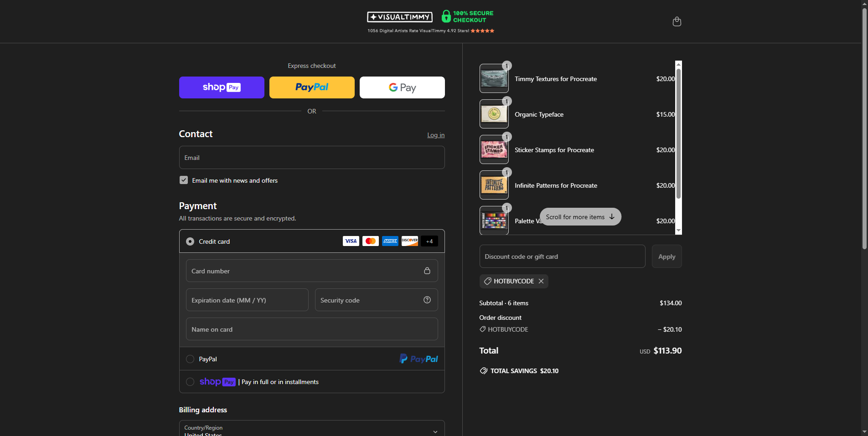The width and height of the screenshot is (868, 436).
Task: Focus the Discount code or gift card field
Action: [x=562, y=256]
